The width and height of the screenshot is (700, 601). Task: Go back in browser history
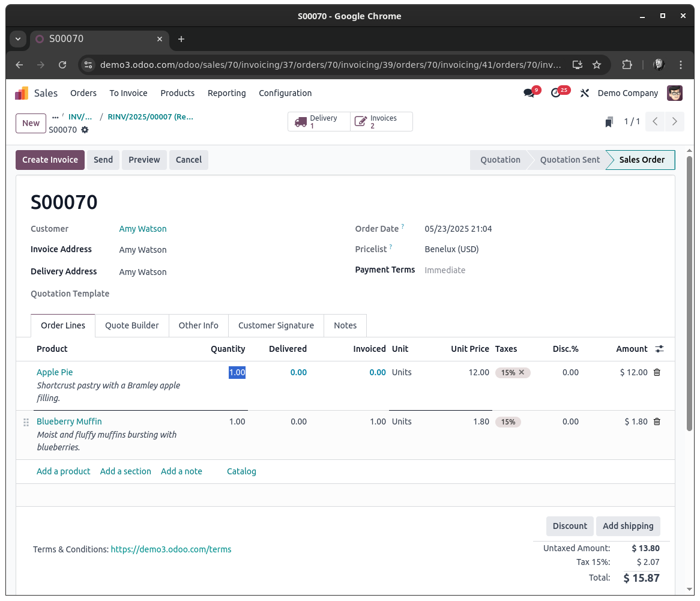[19, 65]
